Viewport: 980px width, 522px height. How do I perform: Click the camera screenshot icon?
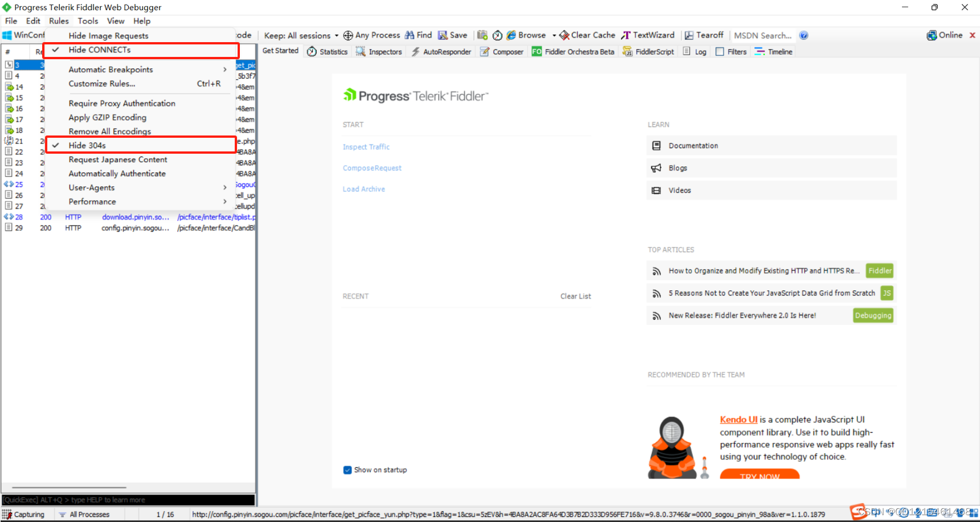(x=483, y=35)
